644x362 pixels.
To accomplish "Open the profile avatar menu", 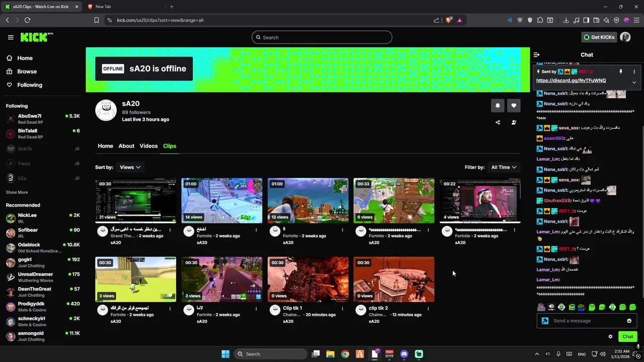I will 625,37.
